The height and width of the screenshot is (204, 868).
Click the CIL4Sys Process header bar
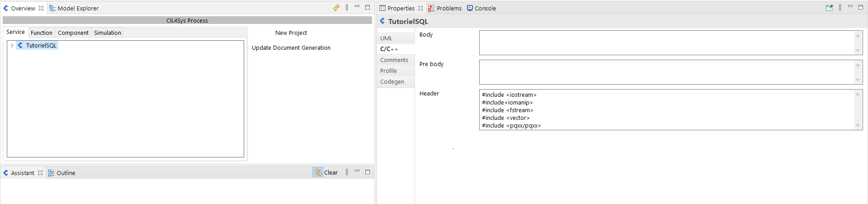[x=187, y=20]
